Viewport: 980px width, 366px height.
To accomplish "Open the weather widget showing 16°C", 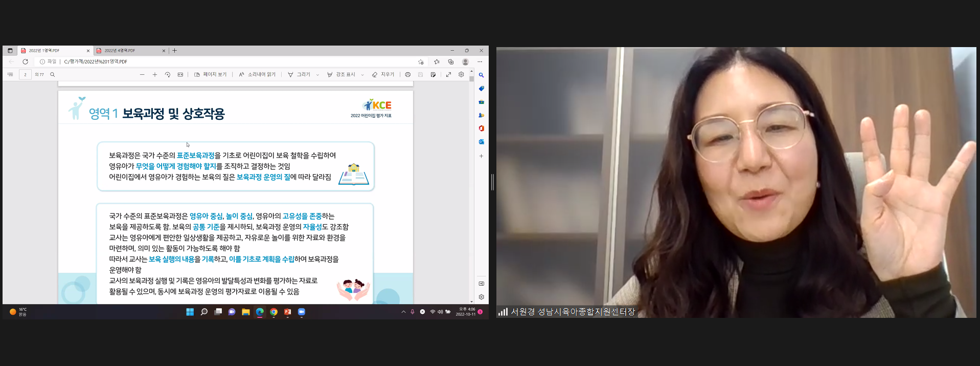I will pos(18,312).
